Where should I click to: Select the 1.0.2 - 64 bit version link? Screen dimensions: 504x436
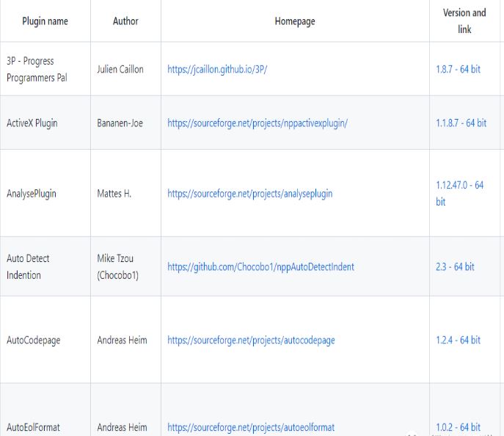458,427
